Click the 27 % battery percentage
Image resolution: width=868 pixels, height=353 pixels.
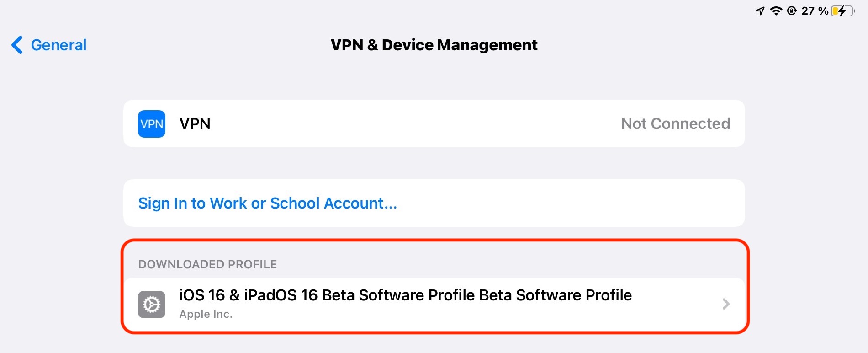(x=815, y=11)
